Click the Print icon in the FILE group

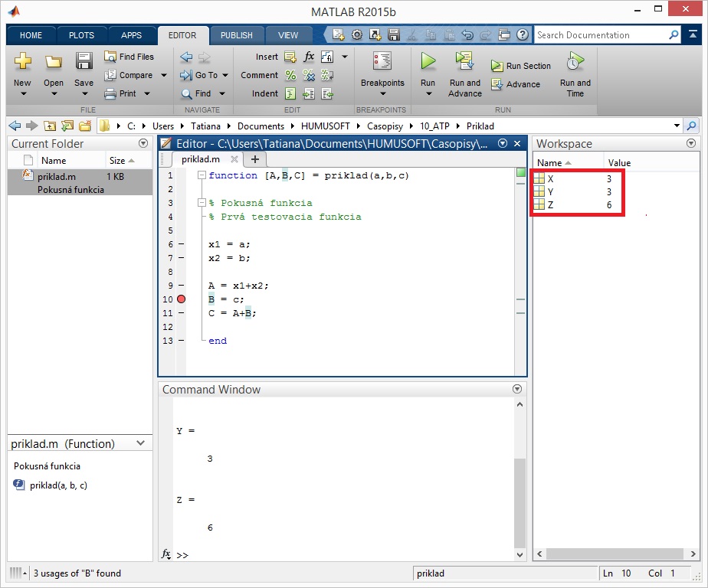point(110,93)
